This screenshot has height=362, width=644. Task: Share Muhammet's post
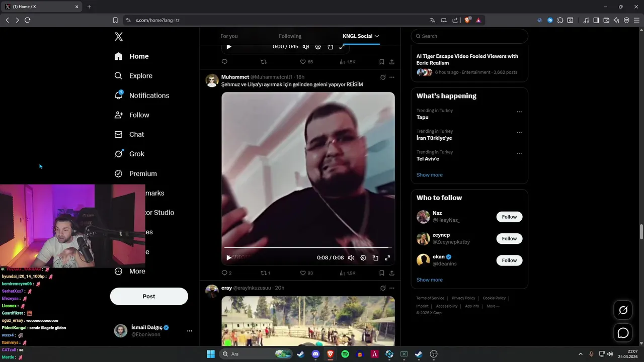[x=392, y=273]
